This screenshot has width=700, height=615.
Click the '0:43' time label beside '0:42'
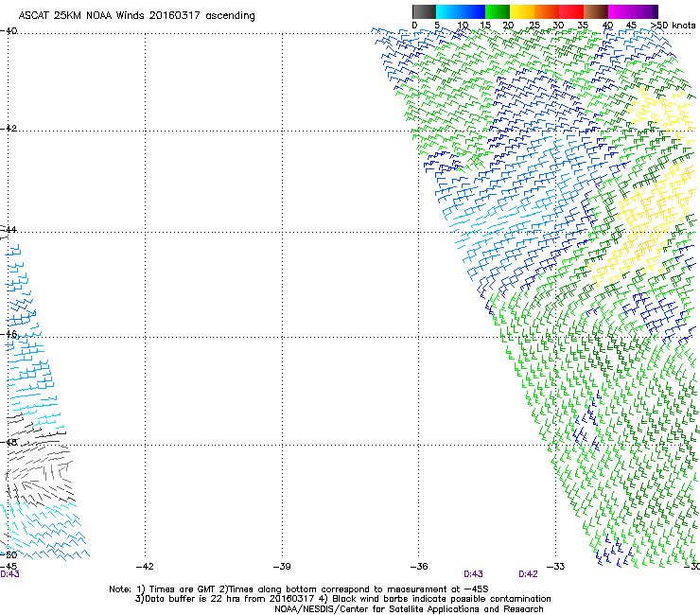473,574
